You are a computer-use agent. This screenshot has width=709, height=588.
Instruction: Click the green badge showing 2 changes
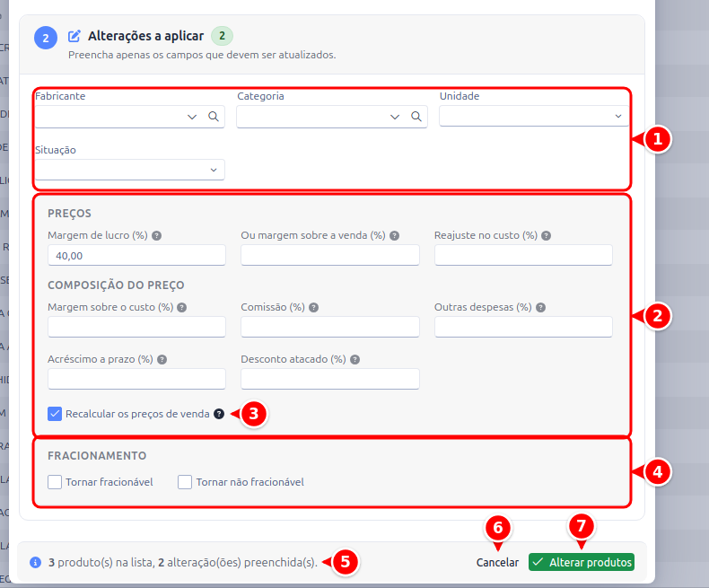point(222,36)
